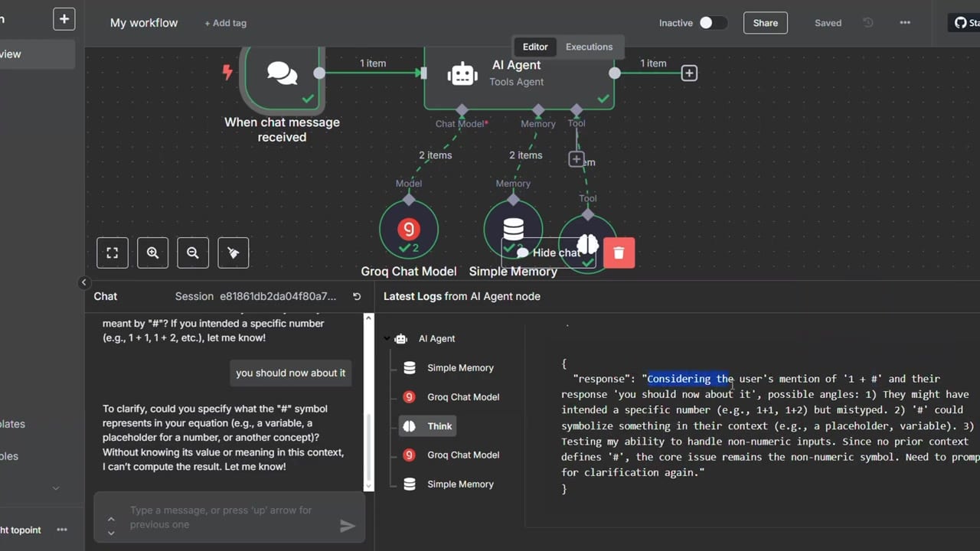Refresh the chat session
Image resolution: width=980 pixels, height=551 pixels.
(x=357, y=296)
